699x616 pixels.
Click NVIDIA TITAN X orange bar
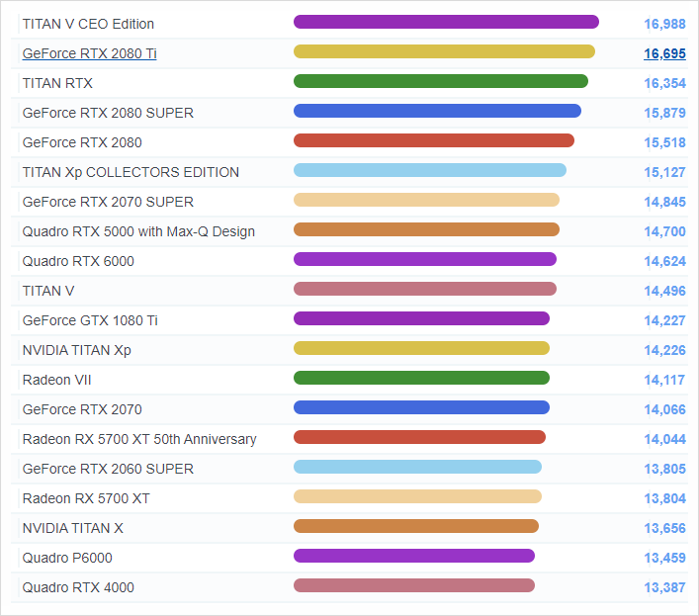[x=416, y=526]
